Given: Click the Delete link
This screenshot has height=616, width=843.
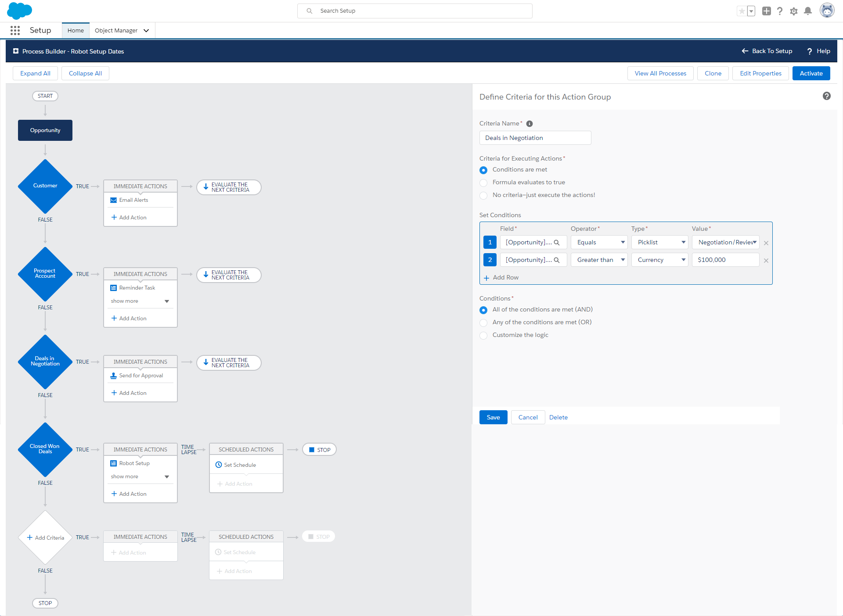Looking at the screenshot, I should click(558, 417).
